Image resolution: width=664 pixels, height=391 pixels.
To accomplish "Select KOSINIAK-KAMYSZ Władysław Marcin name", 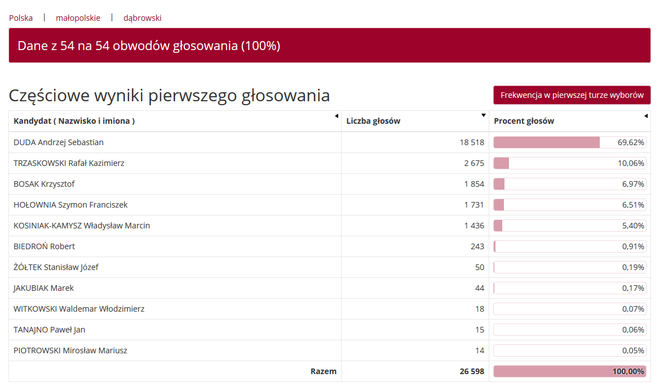I will click(82, 225).
